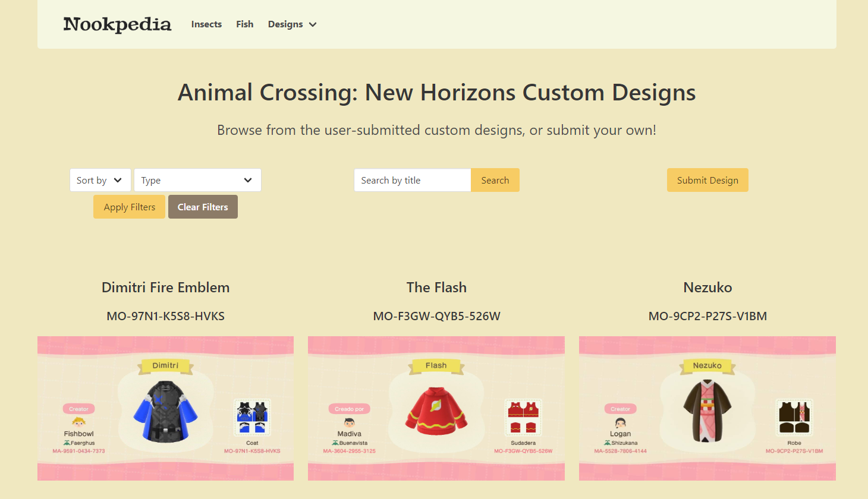Click the Fishbowl creator avatar icon

[x=78, y=422]
